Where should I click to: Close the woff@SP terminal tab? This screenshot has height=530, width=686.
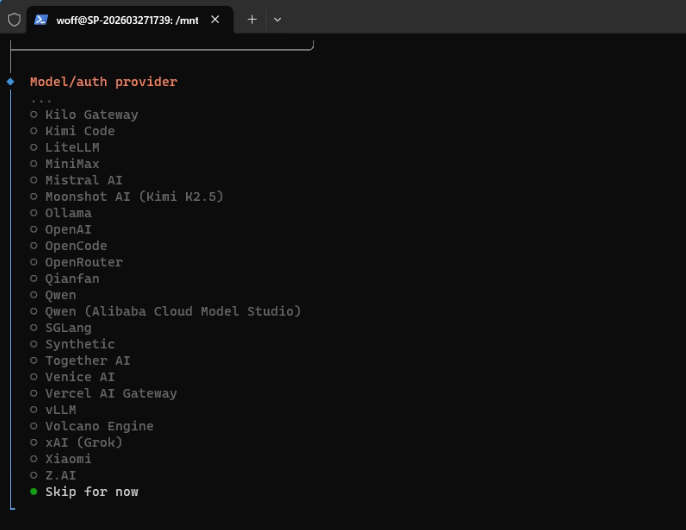(x=216, y=19)
